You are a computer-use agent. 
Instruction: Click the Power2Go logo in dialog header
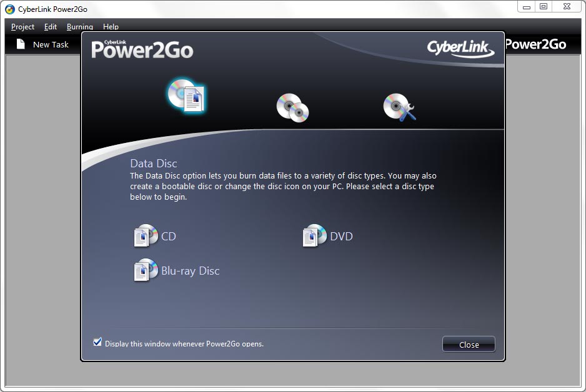[142, 49]
